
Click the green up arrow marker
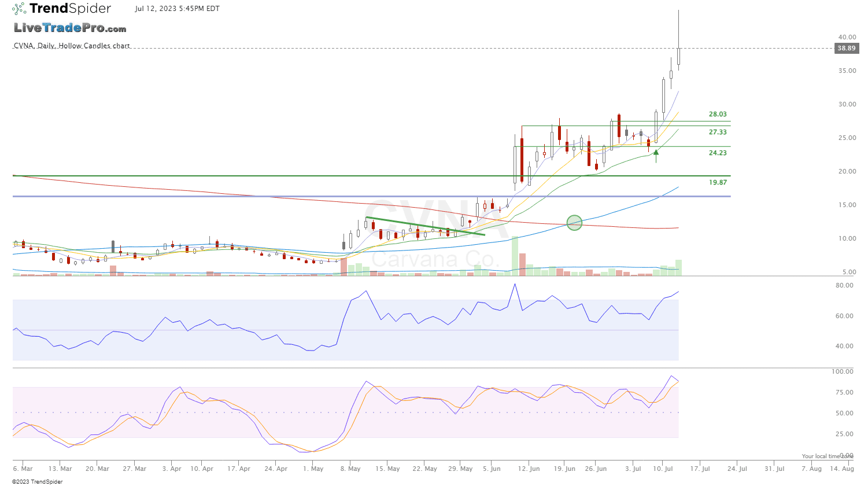coord(656,154)
